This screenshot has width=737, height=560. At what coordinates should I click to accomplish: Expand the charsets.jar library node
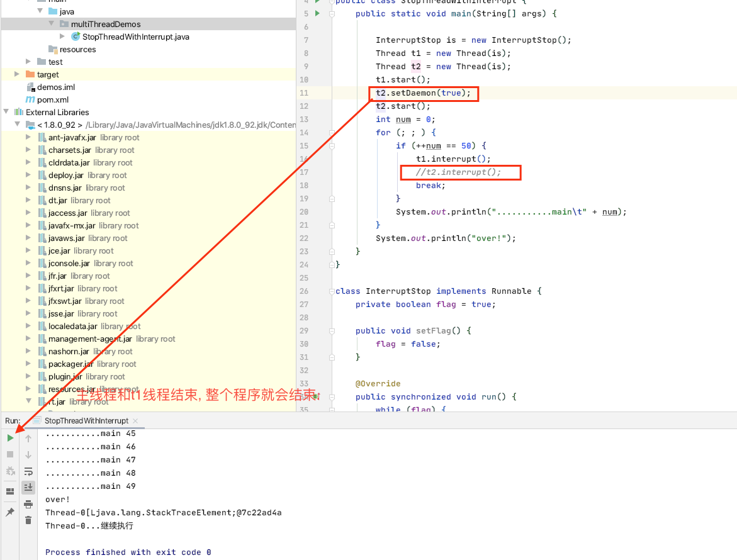pyautogui.click(x=28, y=150)
